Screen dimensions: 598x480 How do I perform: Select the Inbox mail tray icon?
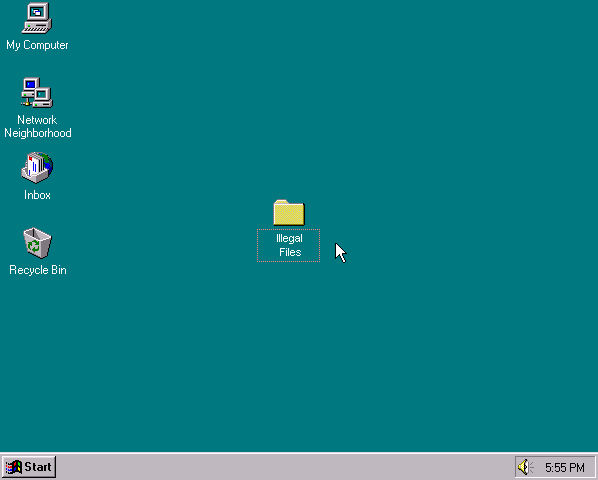[37, 167]
